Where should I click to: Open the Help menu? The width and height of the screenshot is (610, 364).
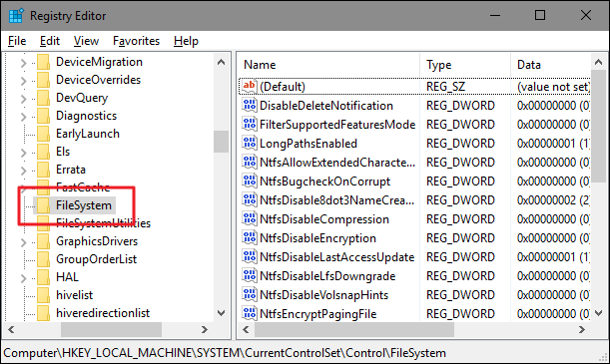coord(186,41)
